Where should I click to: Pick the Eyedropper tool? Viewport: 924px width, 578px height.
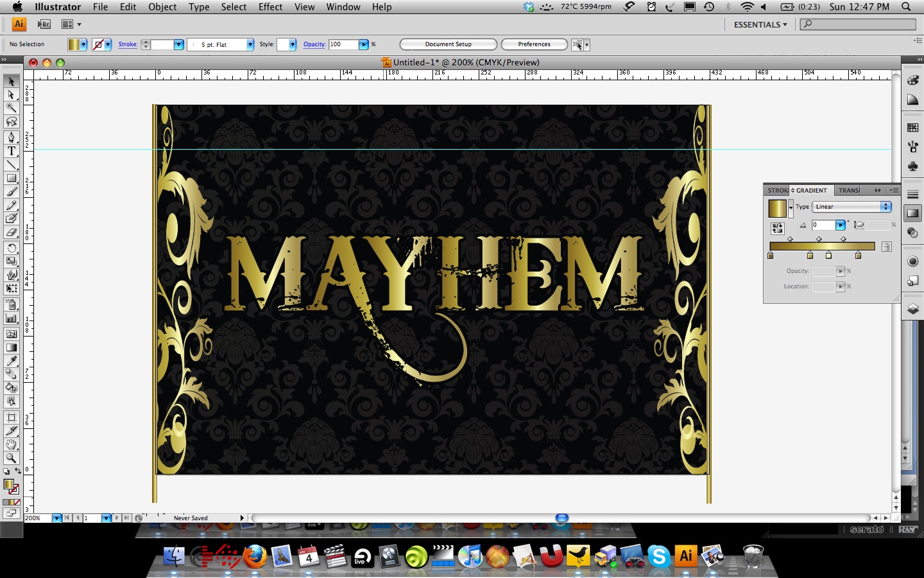(x=12, y=361)
